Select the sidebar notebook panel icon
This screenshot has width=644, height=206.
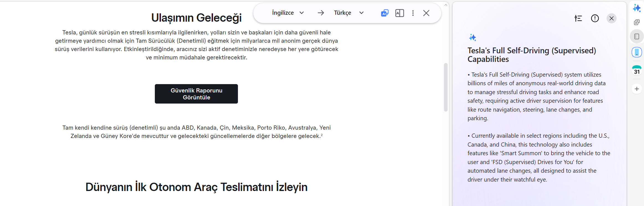click(637, 37)
